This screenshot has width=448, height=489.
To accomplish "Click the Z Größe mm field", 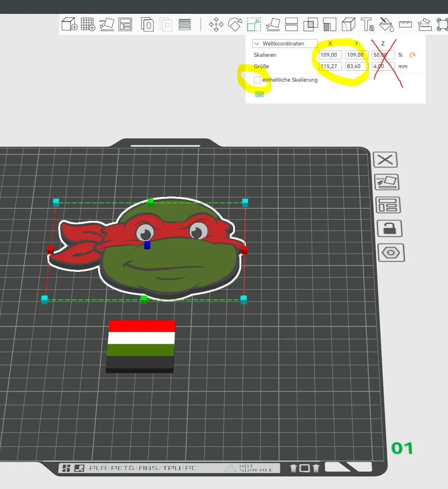I will pos(383,66).
